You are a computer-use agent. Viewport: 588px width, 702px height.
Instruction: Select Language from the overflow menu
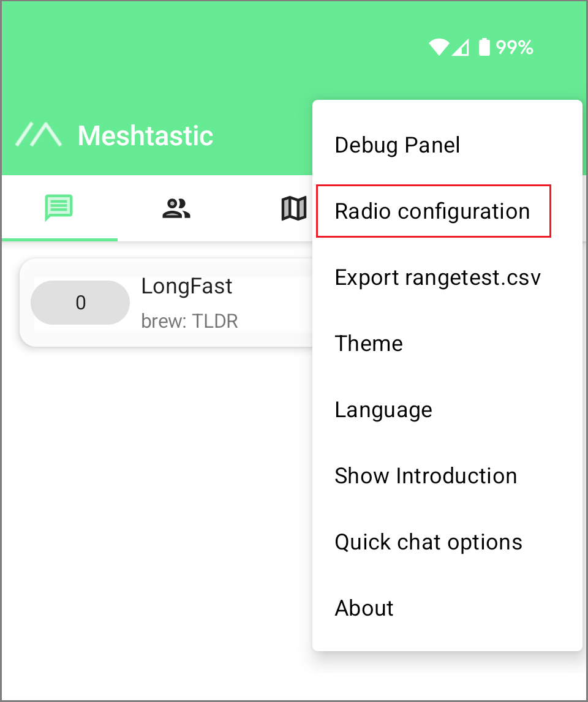point(383,410)
